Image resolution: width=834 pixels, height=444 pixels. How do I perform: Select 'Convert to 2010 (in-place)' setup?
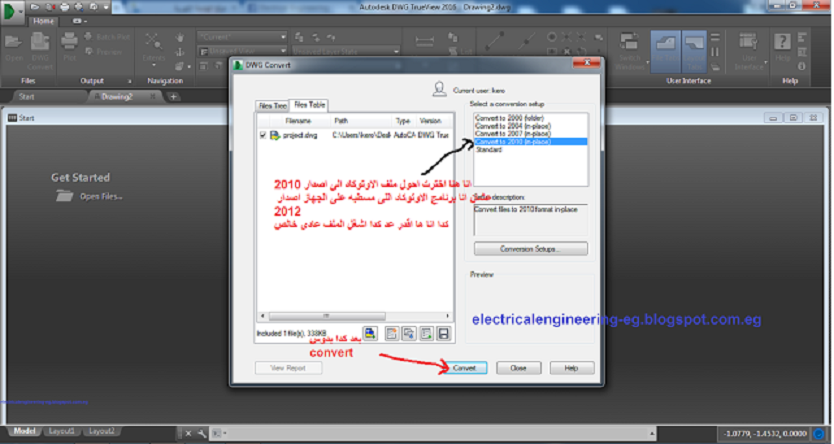pyautogui.click(x=531, y=142)
